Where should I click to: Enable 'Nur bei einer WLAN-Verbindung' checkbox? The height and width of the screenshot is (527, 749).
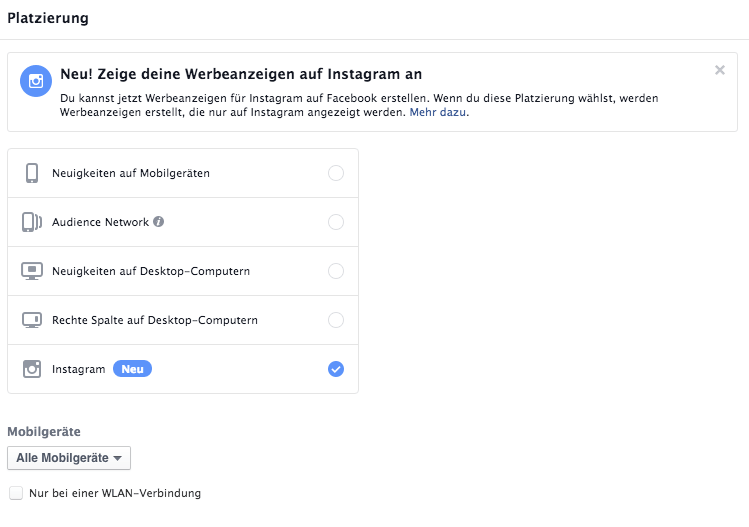[x=16, y=493]
